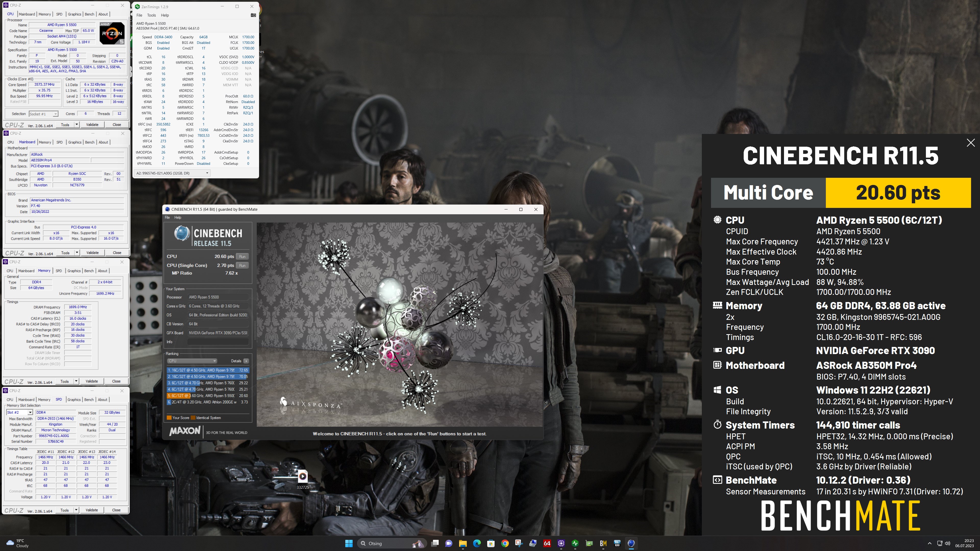
Task: Switch to CPU-Z purple chip taskbar icon
Action: [x=561, y=543]
